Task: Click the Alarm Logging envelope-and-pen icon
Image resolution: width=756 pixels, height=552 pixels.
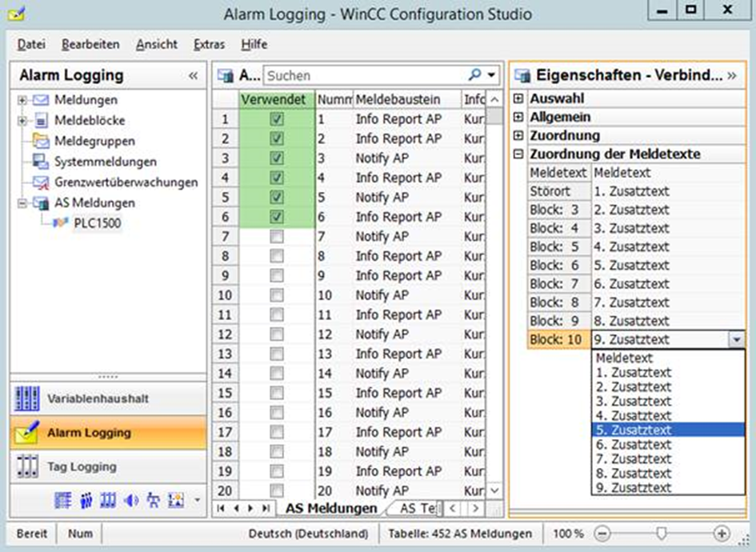Action: tap(26, 432)
